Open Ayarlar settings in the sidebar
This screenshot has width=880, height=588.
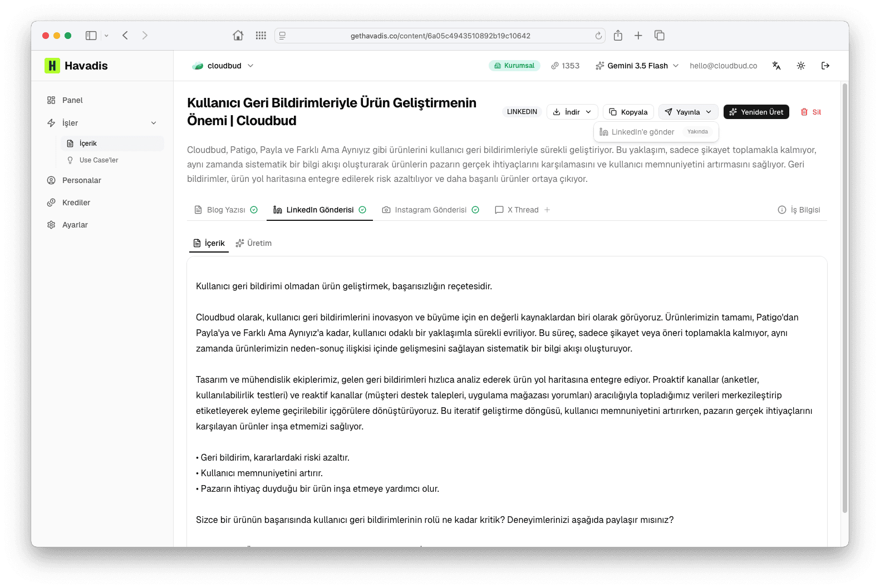(75, 225)
